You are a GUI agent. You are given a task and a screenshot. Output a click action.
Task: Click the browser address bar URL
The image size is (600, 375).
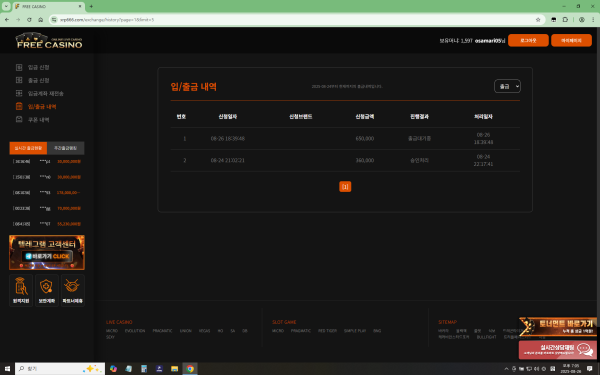(x=107, y=20)
